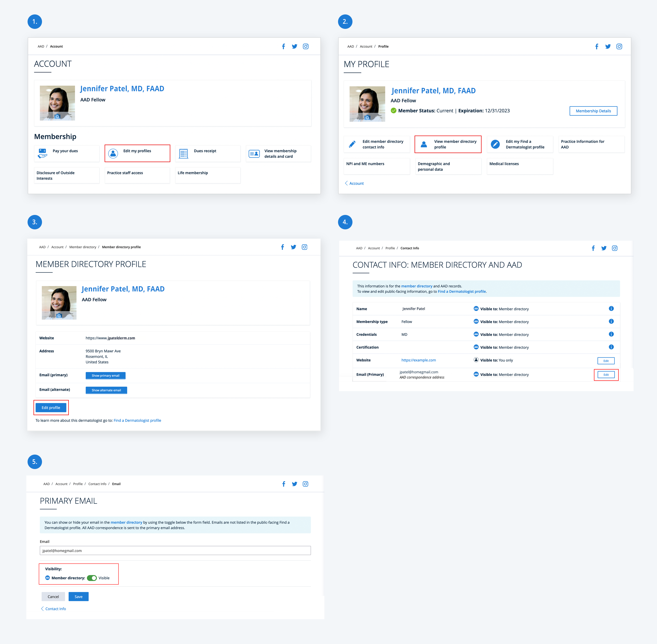Click pencil icon for Edit member directory contact
This screenshot has width=657, height=644.
352,144
